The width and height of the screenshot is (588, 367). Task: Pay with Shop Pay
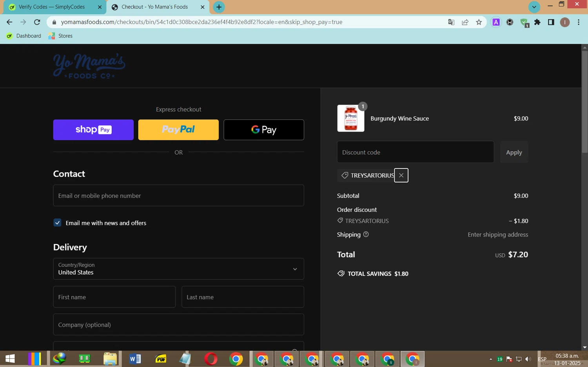coord(93,130)
